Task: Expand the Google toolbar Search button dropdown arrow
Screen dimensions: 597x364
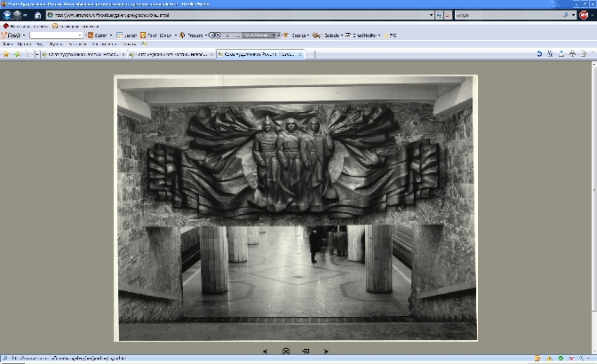Action: coord(111,35)
